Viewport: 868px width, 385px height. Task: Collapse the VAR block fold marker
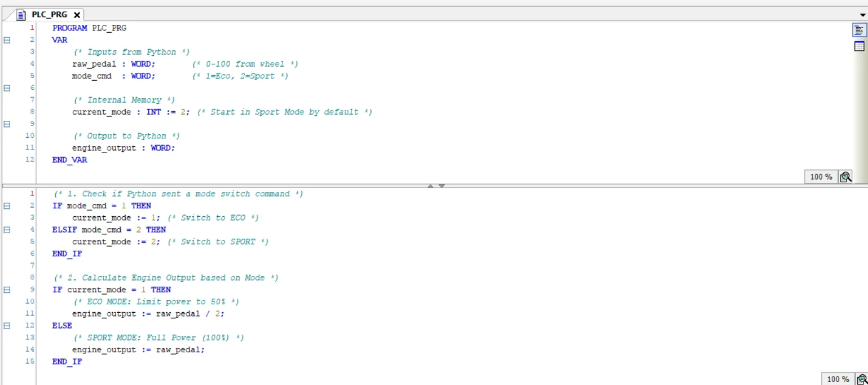[x=7, y=40]
